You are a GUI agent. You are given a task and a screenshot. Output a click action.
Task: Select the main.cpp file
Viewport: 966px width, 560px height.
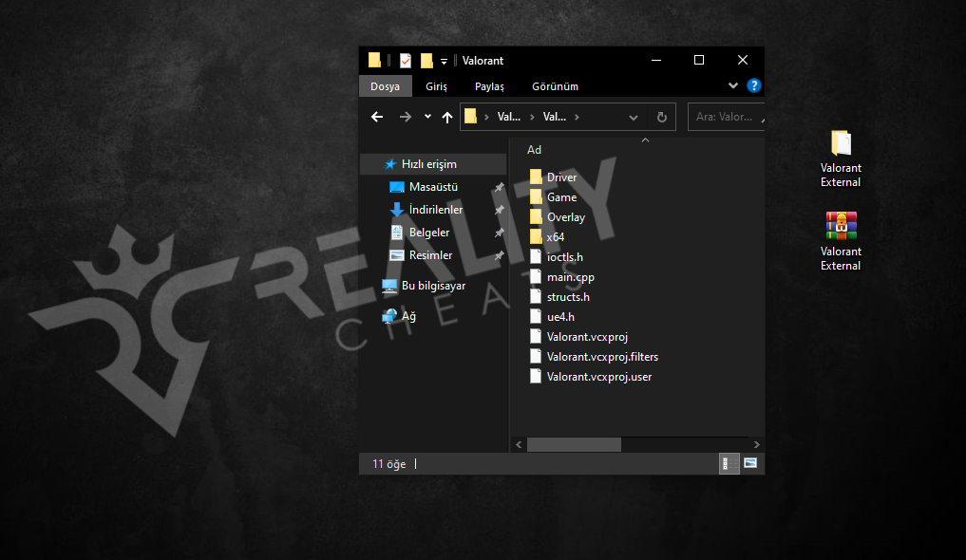[x=561, y=277]
